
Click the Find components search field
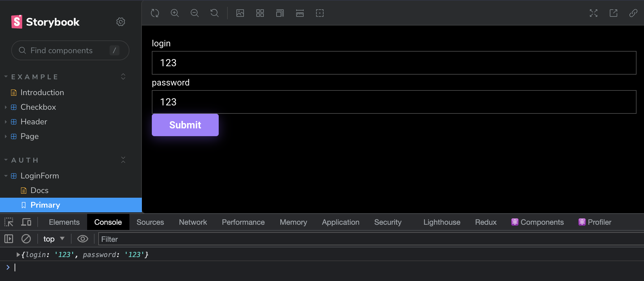70,50
